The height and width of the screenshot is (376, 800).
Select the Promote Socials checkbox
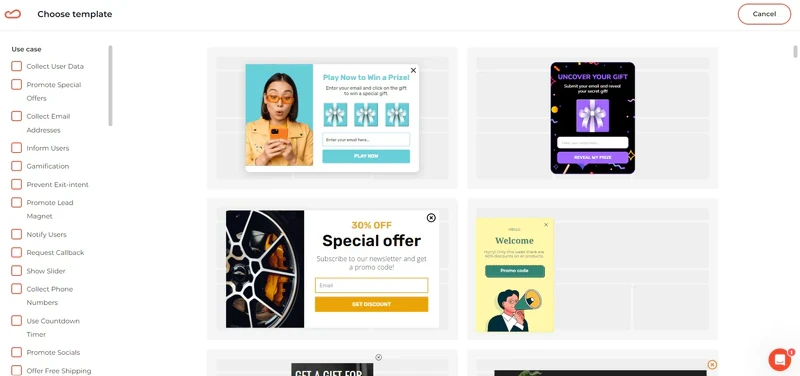(17, 353)
